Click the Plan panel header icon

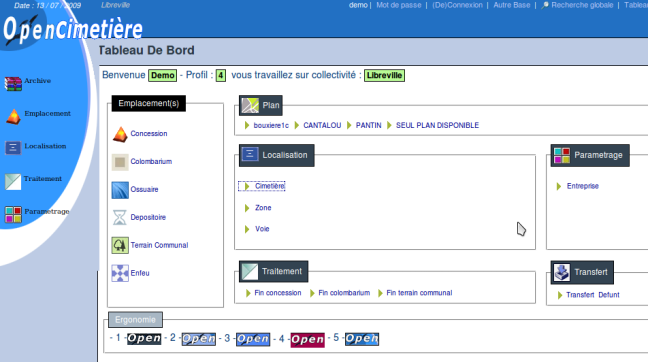coord(250,105)
